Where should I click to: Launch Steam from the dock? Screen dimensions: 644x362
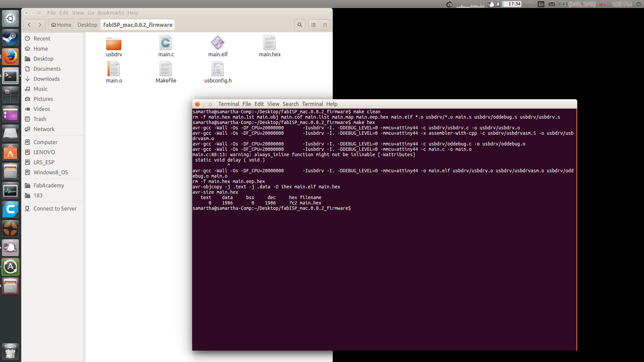tap(10, 38)
